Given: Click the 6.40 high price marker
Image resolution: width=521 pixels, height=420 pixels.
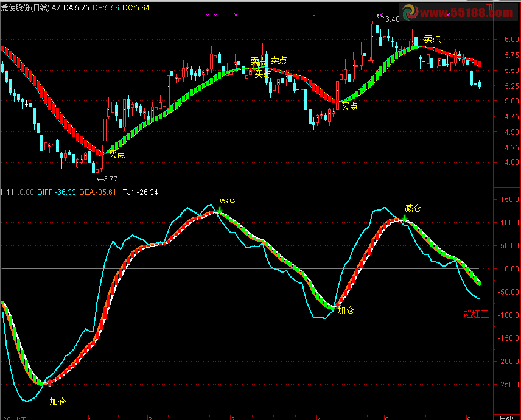Looking at the screenshot, I should [x=393, y=19].
